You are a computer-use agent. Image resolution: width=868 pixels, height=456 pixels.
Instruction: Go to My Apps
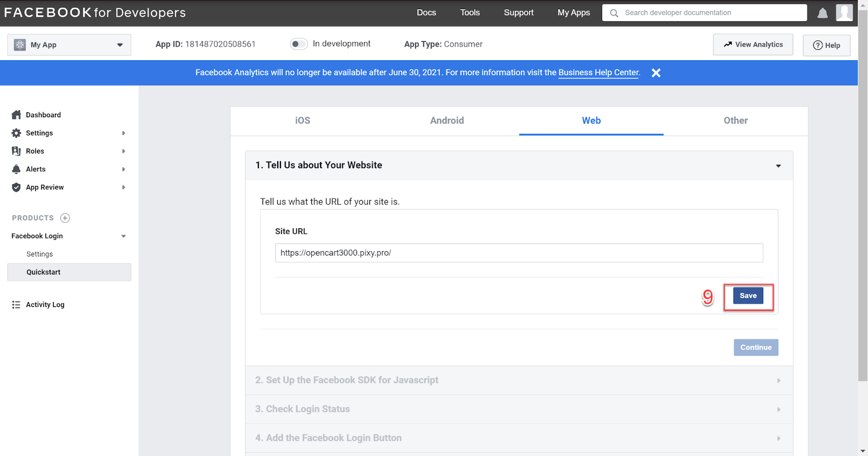[x=573, y=12]
